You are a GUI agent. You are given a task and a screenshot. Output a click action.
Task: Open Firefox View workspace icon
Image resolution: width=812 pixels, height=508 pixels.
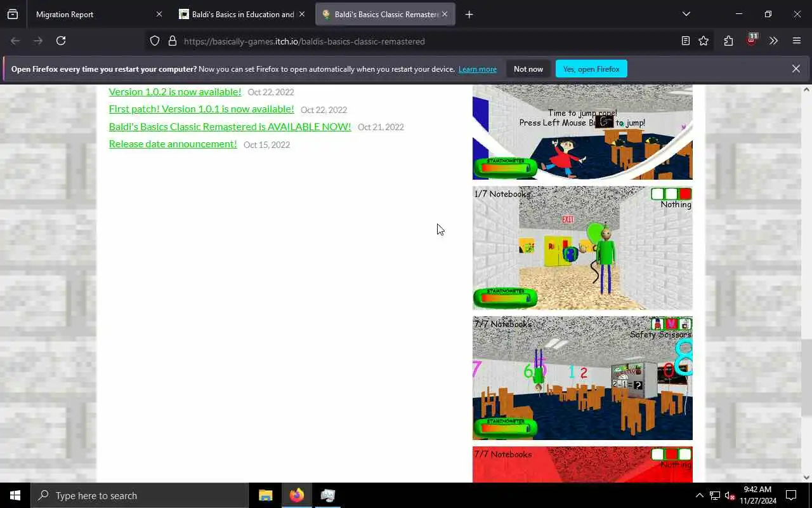[x=13, y=14]
